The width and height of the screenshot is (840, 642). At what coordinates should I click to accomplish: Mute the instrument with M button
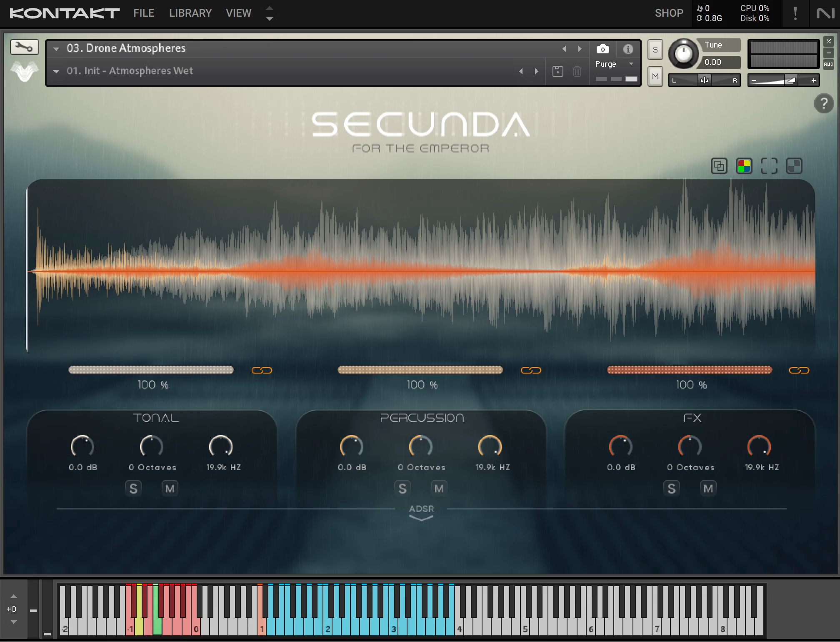[655, 76]
